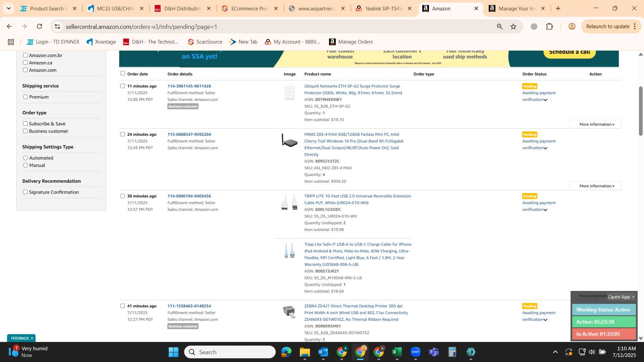Check the Amazon.com marketplace filter
This screenshot has height=362, width=644.
(x=25, y=70)
